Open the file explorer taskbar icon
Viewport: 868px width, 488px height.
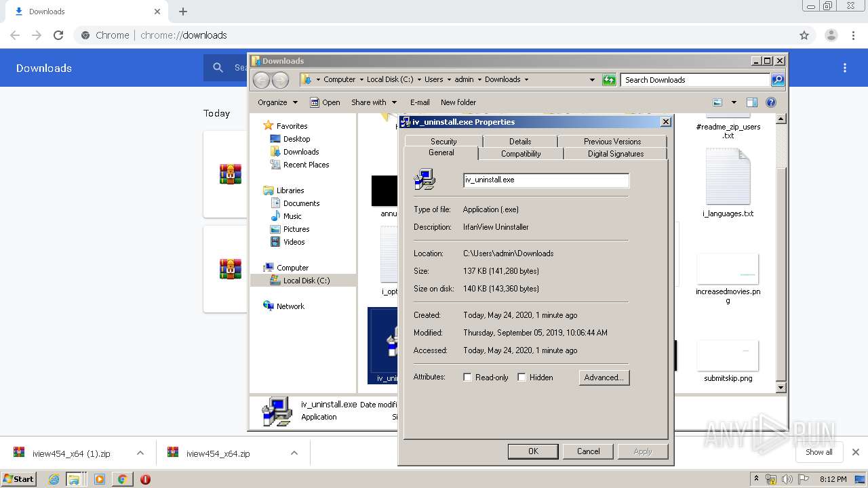74,479
